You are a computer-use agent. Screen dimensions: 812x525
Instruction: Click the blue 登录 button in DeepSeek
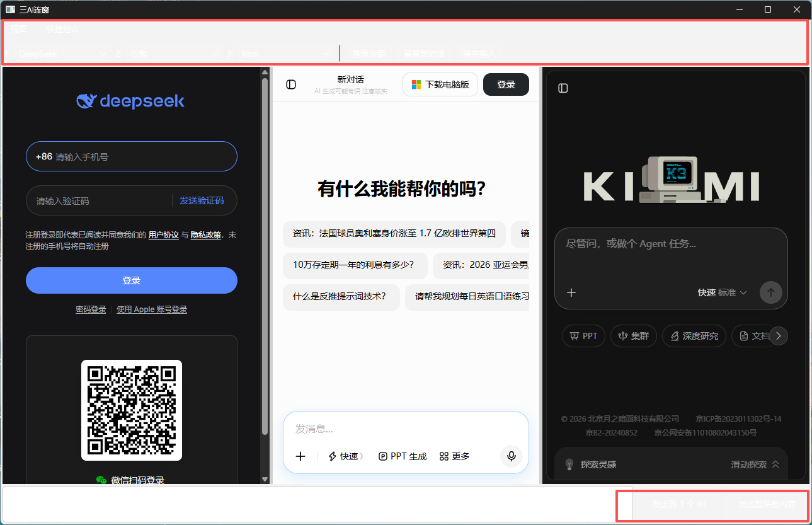click(132, 280)
